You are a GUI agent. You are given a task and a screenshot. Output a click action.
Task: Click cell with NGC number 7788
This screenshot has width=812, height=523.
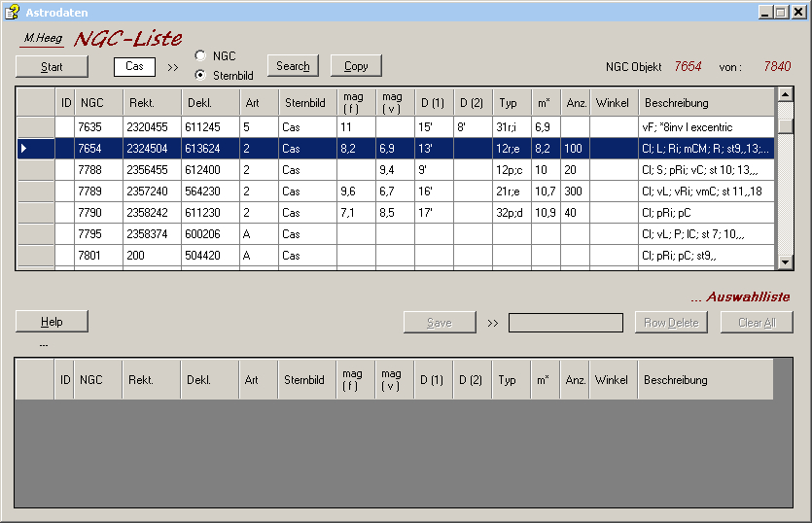98,170
